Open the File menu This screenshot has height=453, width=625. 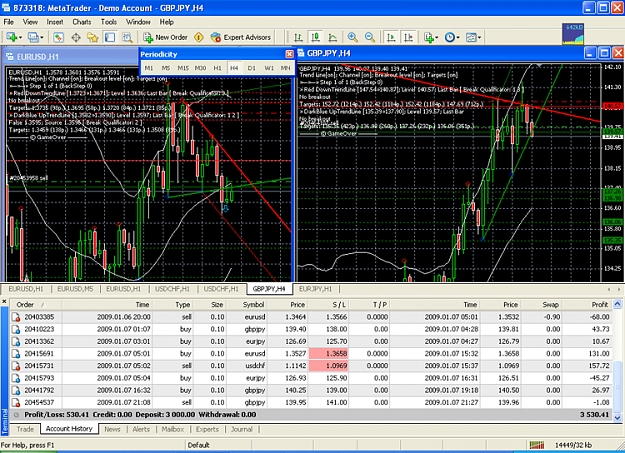click(x=8, y=22)
